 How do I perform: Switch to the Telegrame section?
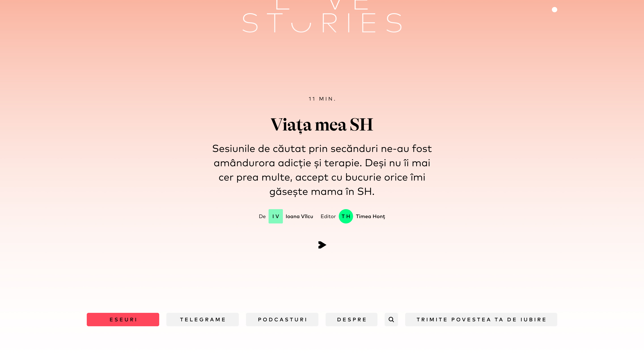[x=203, y=319]
